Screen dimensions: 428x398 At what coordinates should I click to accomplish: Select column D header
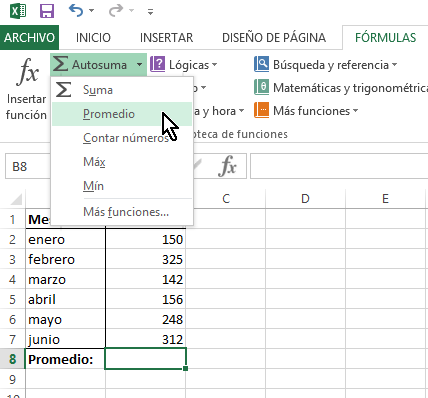click(x=305, y=199)
